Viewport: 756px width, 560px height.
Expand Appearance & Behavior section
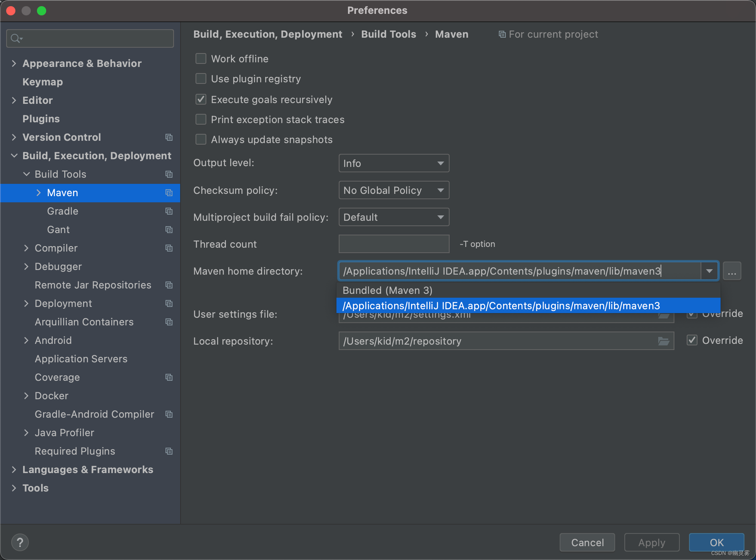(14, 63)
